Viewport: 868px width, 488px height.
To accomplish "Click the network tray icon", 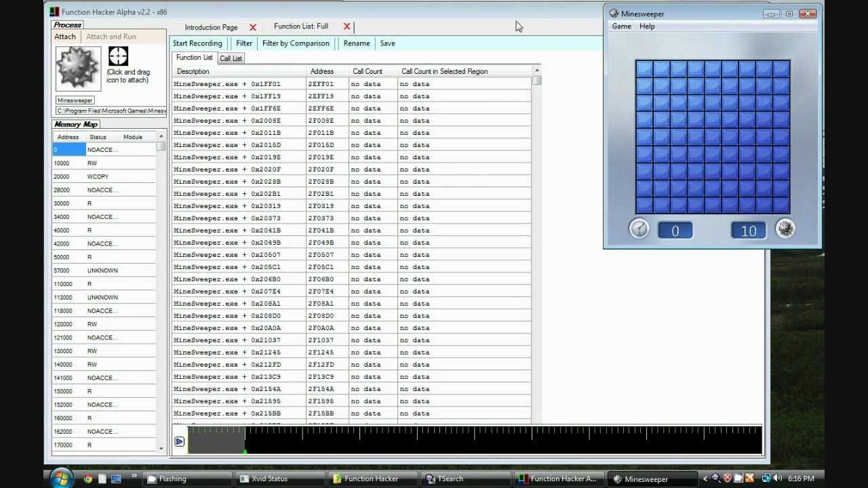I will [x=766, y=479].
